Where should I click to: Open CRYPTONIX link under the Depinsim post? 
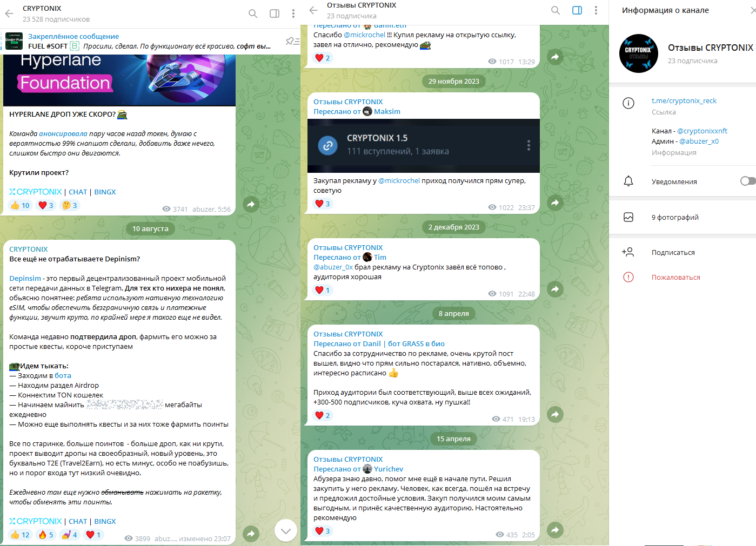(x=36, y=521)
